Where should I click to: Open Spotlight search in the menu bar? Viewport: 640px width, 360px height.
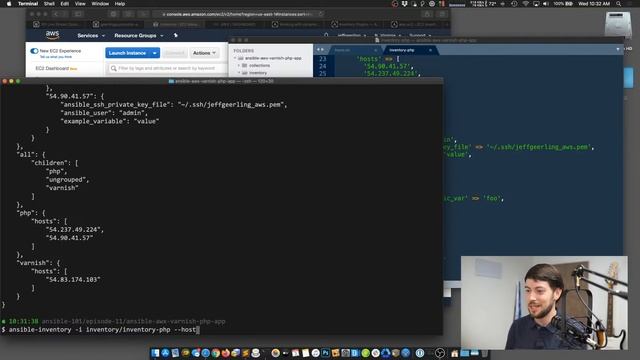tap(619, 4)
